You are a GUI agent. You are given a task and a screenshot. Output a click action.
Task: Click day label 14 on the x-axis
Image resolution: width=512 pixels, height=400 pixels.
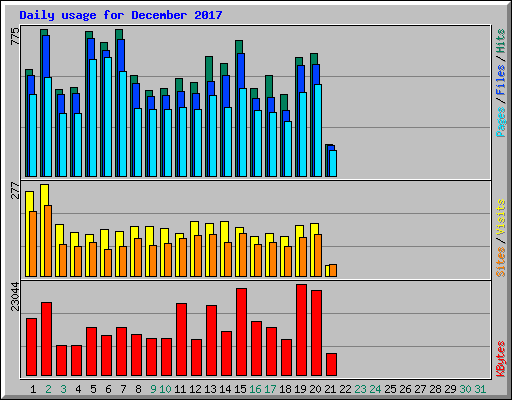pyautogui.click(x=225, y=389)
